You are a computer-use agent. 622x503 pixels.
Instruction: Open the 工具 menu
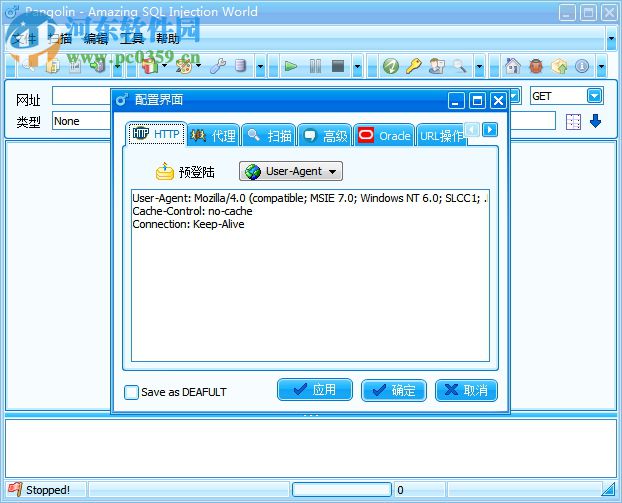pyautogui.click(x=132, y=38)
